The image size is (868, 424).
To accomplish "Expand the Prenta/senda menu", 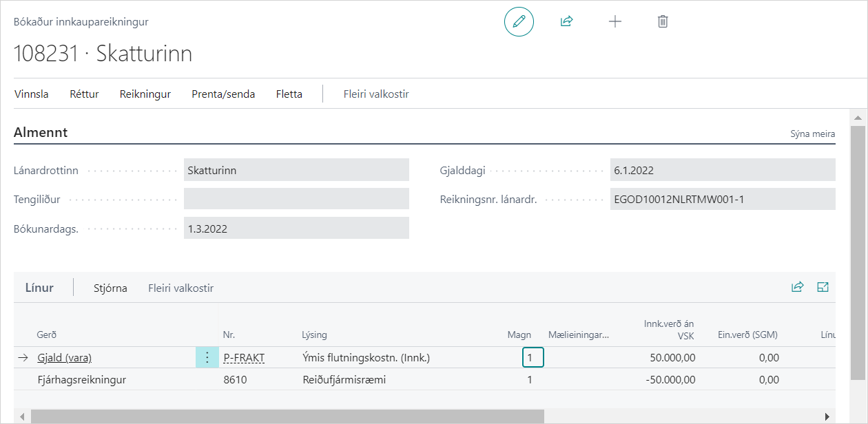I will (223, 94).
